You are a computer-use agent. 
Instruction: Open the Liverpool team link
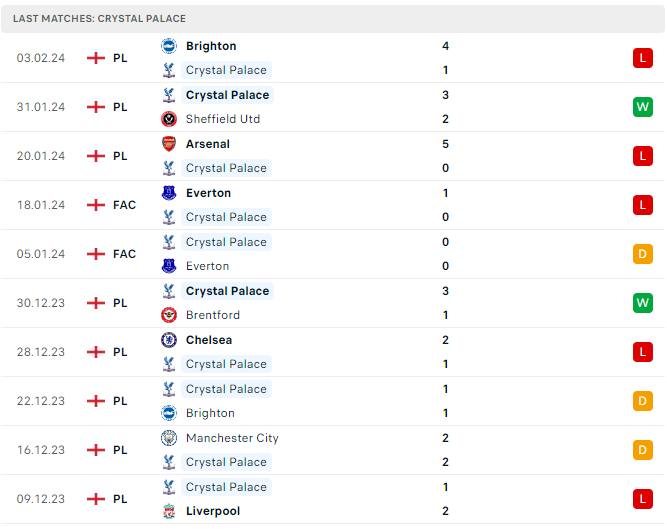213,511
